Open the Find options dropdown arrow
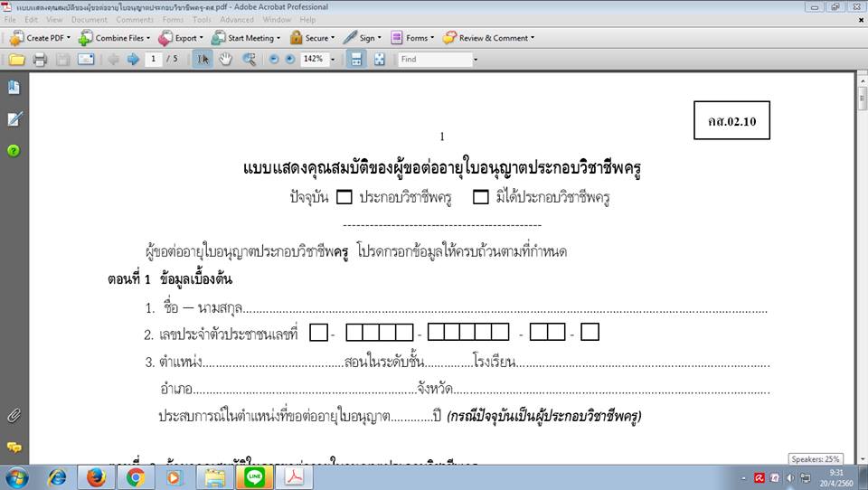The height and width of the screenshot is (490, 868). click(475, 60)
